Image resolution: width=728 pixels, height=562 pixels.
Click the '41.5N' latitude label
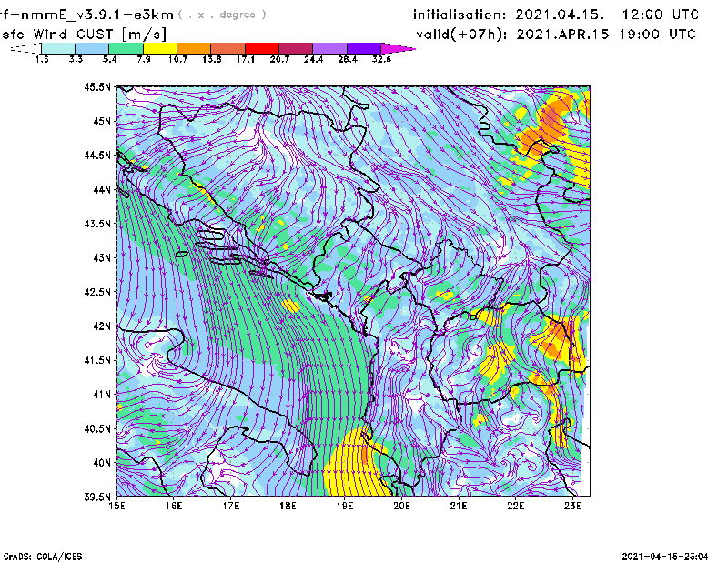click(97, 360)
